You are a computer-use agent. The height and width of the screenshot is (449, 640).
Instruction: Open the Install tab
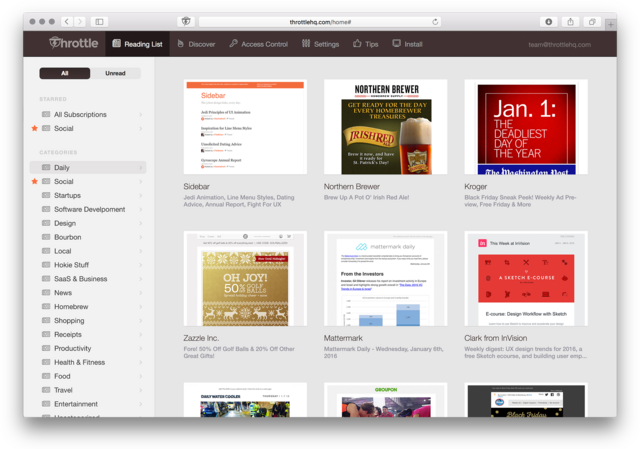(x=407, y=44)
